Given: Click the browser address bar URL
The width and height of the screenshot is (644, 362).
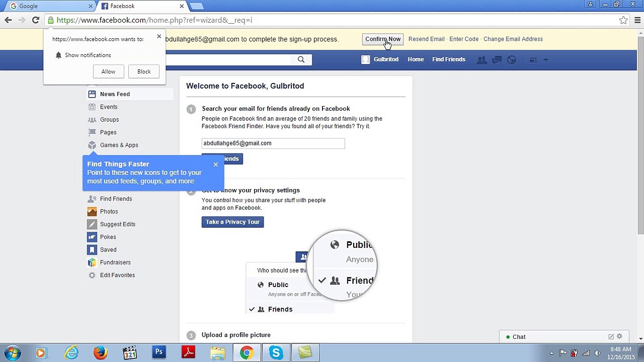Looking at the screenshot, I should 154,20.
